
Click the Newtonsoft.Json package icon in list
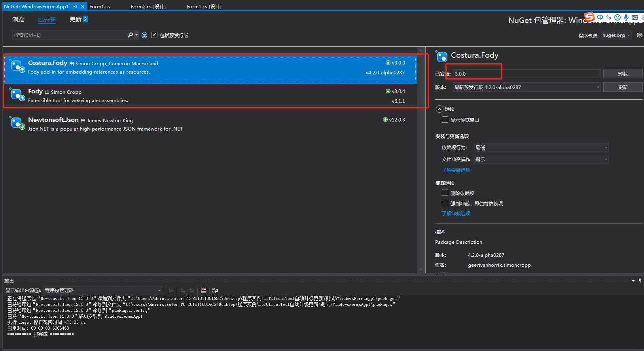click(x=17, y=123)
